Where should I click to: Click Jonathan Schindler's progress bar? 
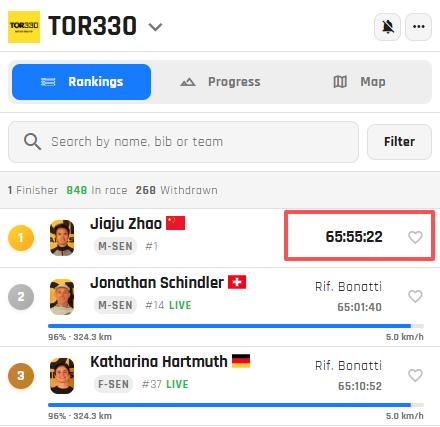236,326
